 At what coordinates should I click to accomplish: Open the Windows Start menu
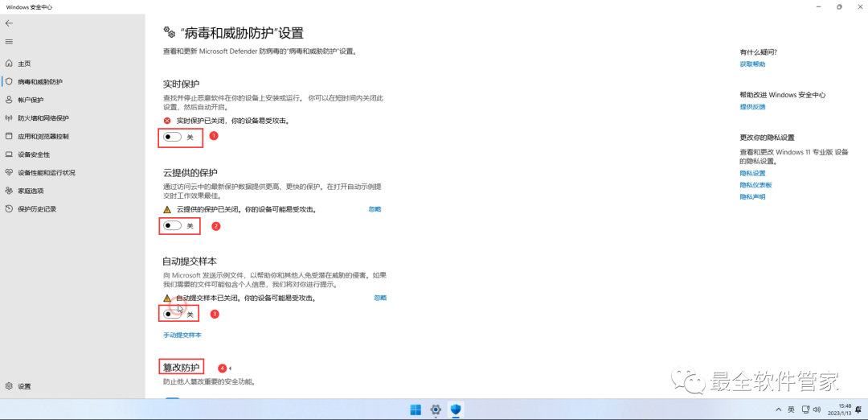click(416, 410)
